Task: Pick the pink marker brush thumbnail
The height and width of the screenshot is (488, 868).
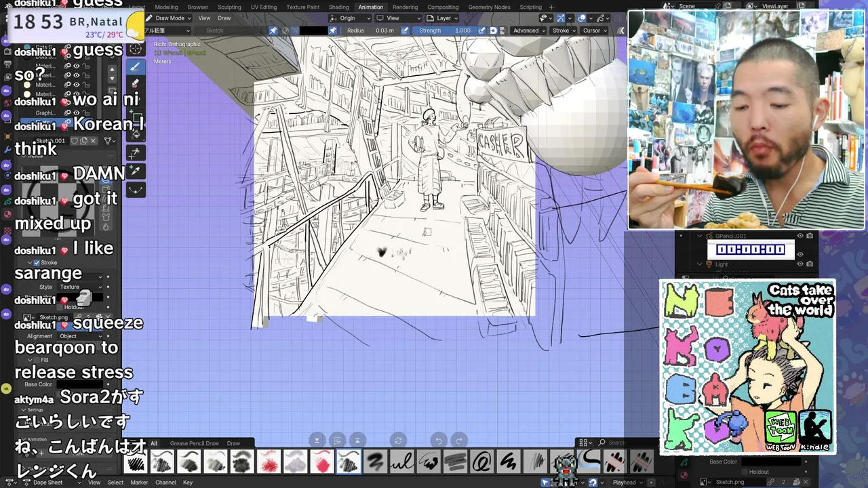Action: pyautogui.click(x=322, y=462)
